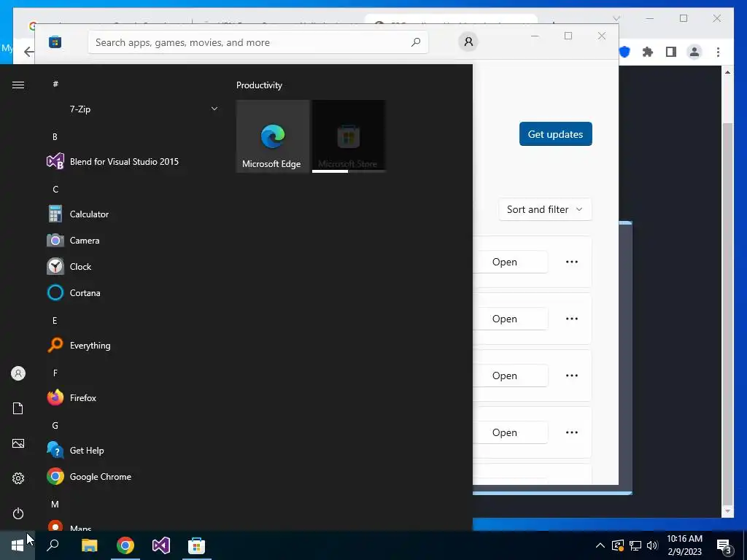Select the Productivity group heading
Viewport: 747px width, 560px height.
tap(259, 85)
